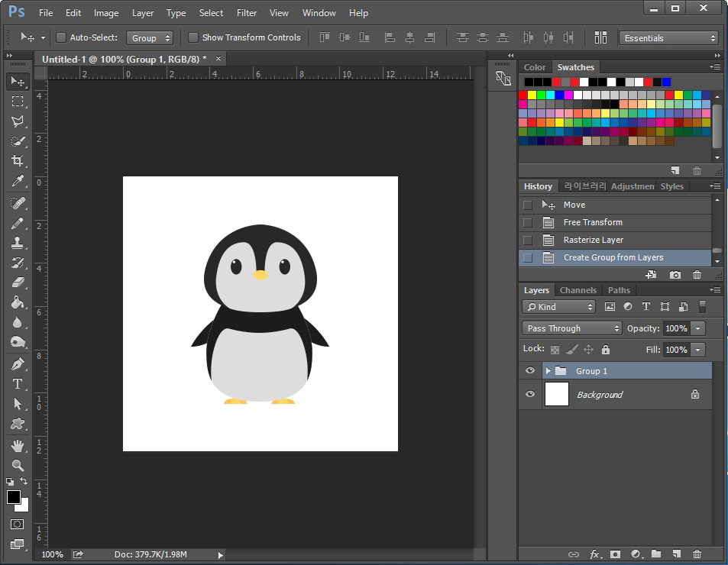Select the Eraser tool
728x565 pixels.
(x=18, y=282)
